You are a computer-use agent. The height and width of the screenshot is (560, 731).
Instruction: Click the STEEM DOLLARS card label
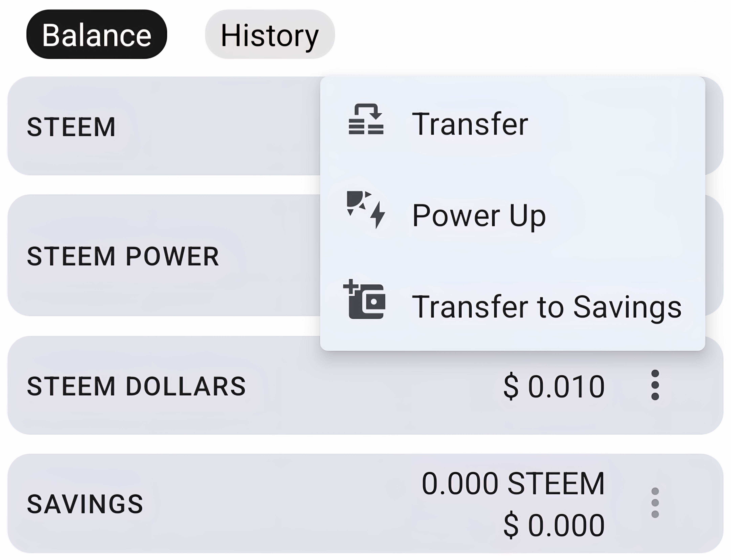[x=136, y=386]
